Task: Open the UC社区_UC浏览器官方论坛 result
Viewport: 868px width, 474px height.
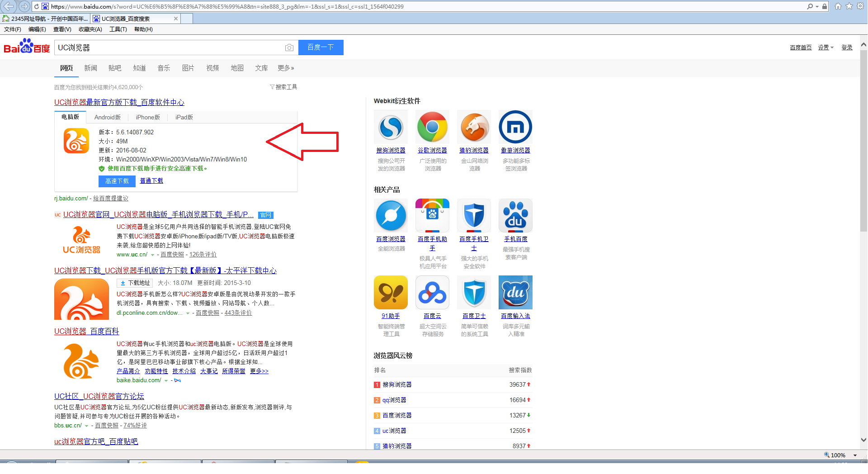Action: [99, 396]
